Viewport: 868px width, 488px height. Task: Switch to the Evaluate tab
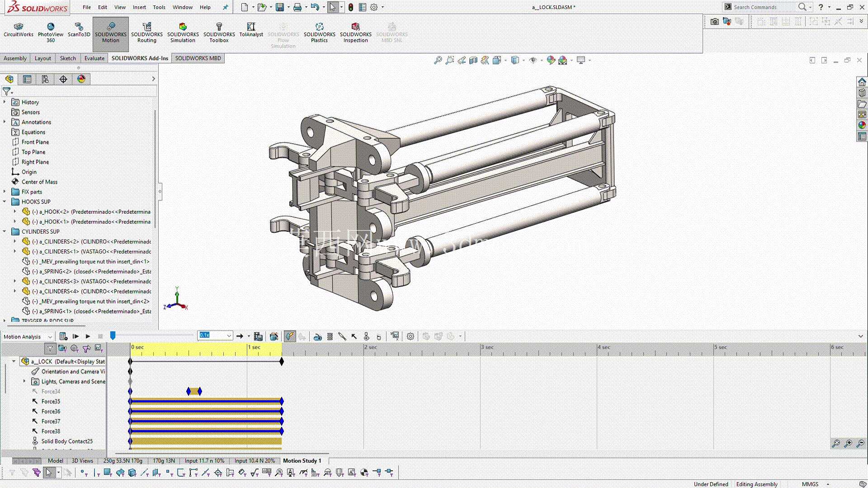point(94,58)
